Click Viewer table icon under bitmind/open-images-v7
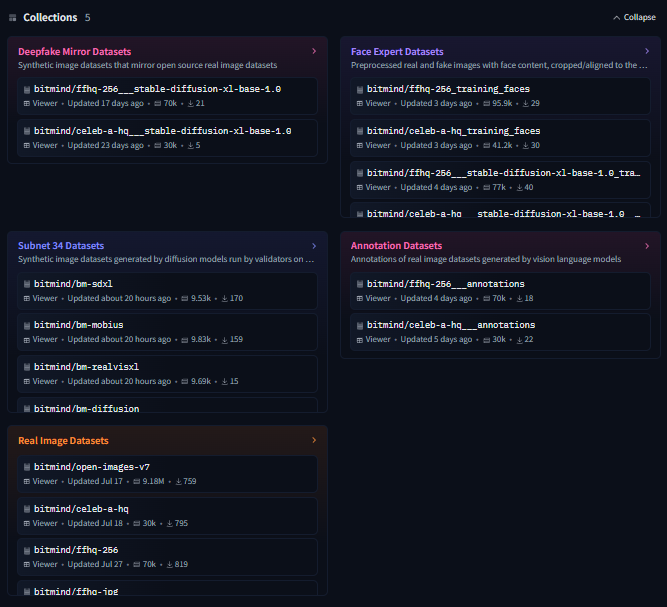The width and height of the screenshot is (667, 607). [27, 482]
